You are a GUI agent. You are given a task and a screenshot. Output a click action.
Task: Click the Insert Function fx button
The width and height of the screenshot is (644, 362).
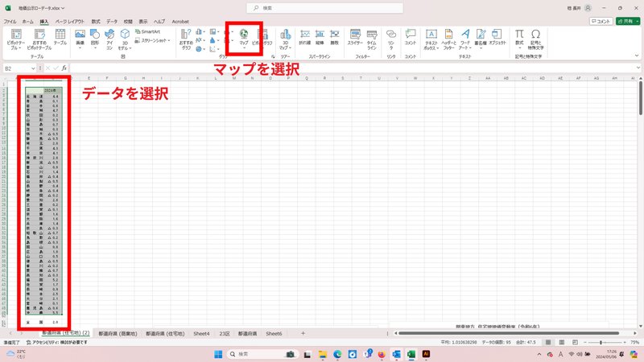pos(64,68)
